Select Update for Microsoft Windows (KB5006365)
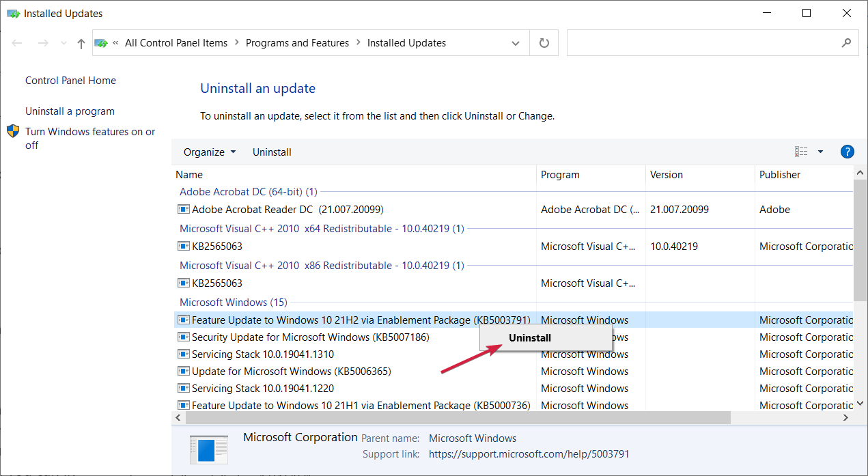The image size is (868, 476). click(292, 371)
